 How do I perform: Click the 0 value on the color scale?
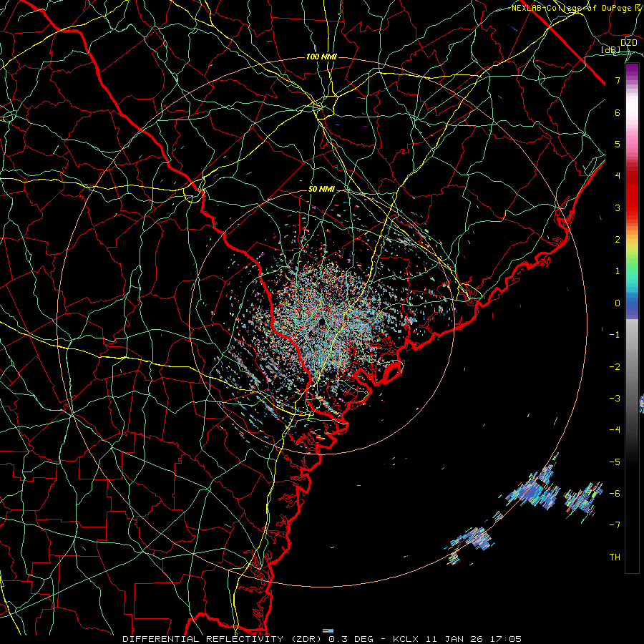618,303
